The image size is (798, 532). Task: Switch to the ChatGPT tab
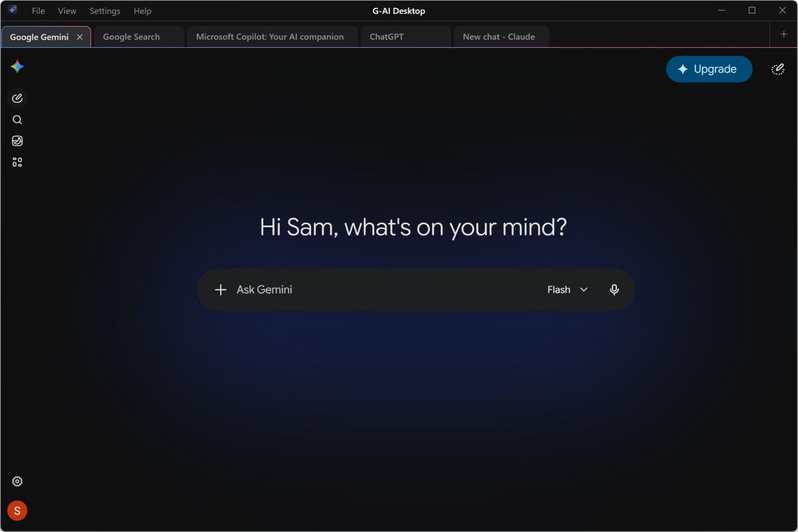coord(406,37)
